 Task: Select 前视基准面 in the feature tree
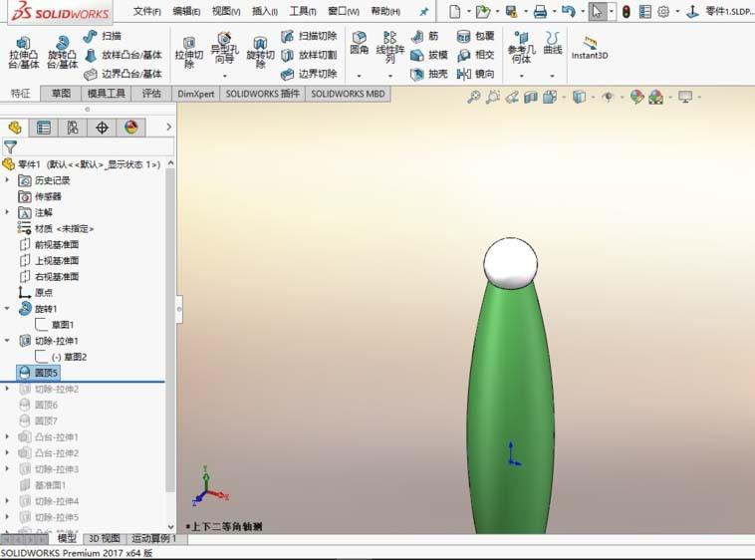click(49, 244)
